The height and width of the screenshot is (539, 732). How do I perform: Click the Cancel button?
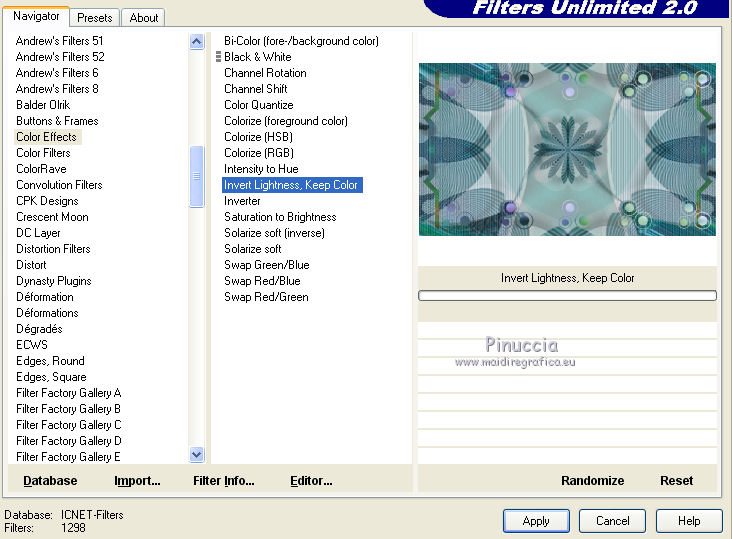point(612,521)
